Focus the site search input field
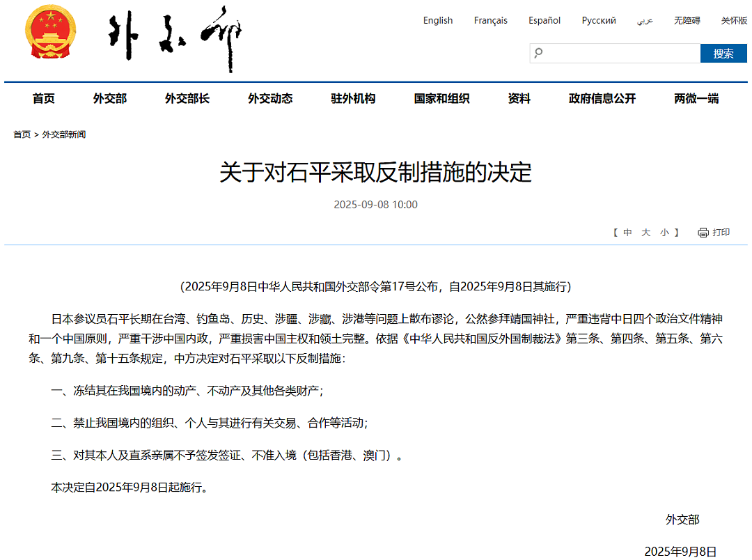This screenshot has width=752, height=560. coord(615,53)
